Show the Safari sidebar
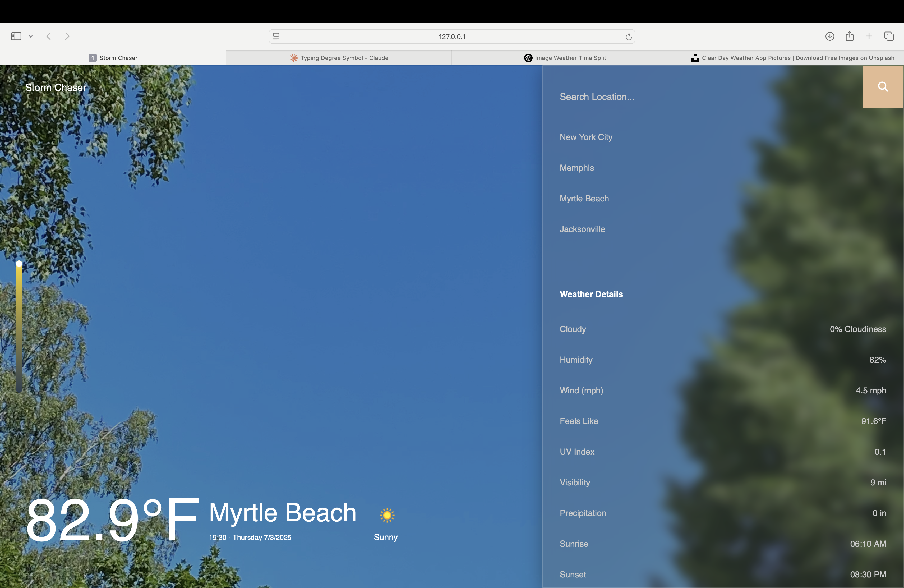The height and width of the screenshot is (588, 904). click(x=16, y=36)
